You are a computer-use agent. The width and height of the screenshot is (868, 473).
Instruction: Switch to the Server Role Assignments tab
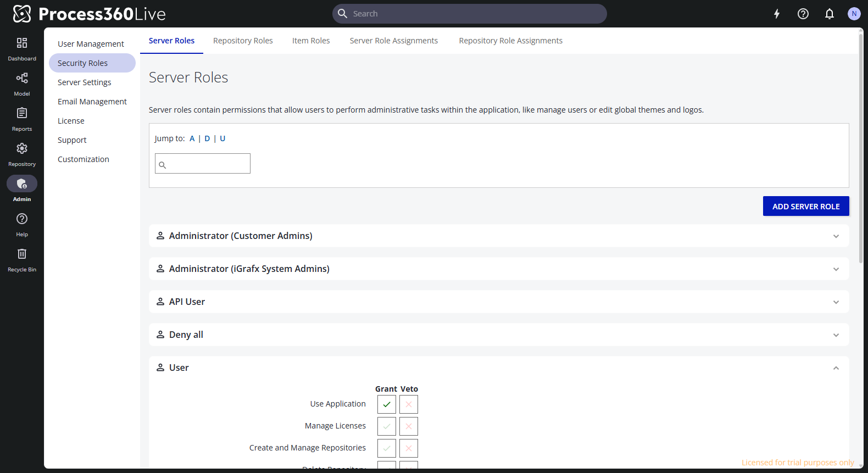(394, 41)
